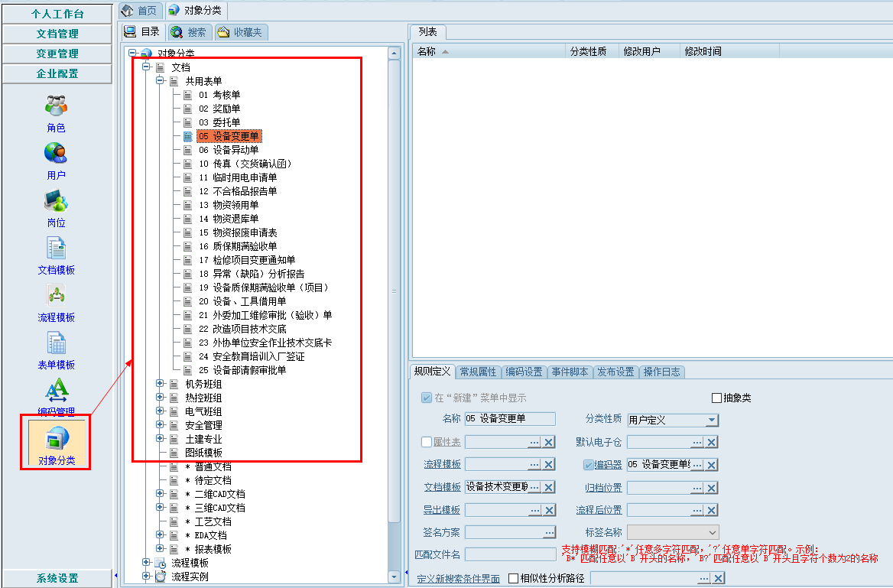The height and width of the screenshot is (588, 893).
Task: Open the 用户 (User) sidebar icon
Action: pyautogui.click(x=56, y=153)
